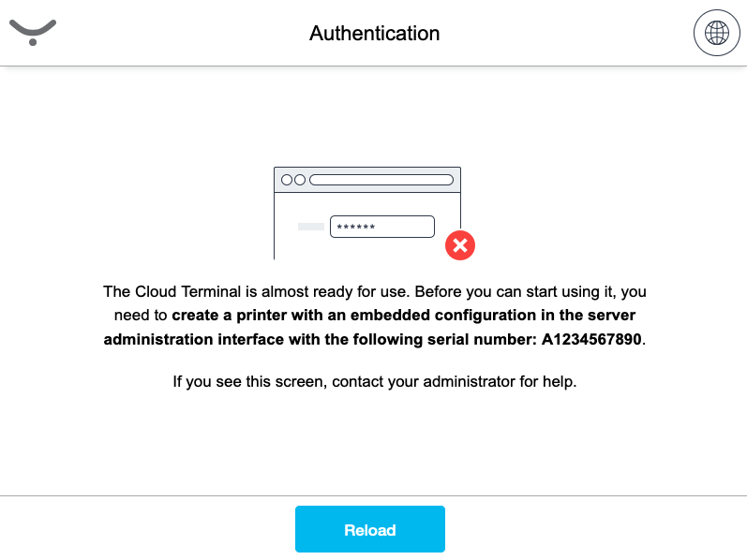
Task: Click the serial number A1234567890
Action: (591, 339)
